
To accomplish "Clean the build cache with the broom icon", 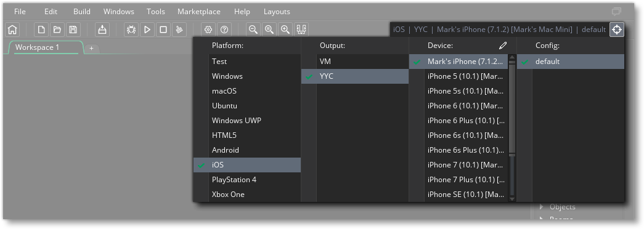I will (x=179, y=30).
